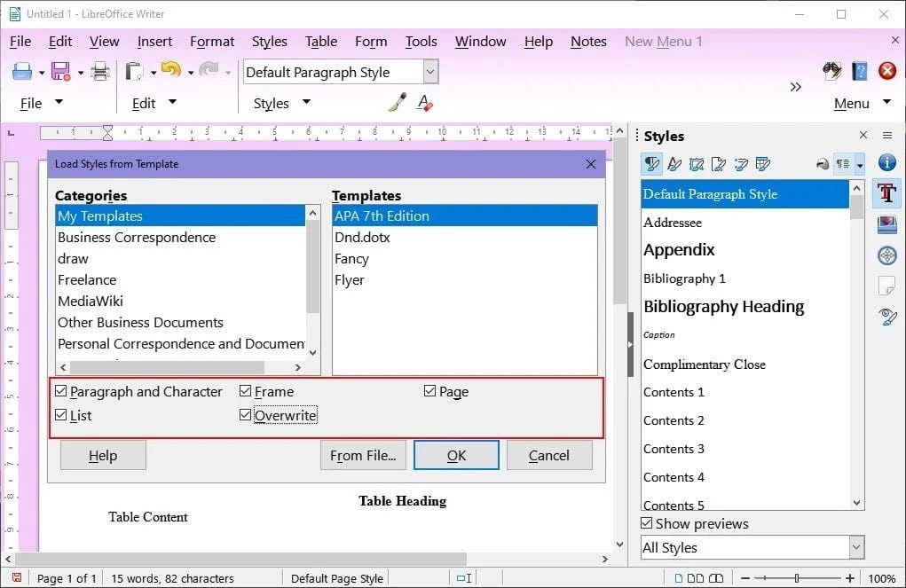
Task: Open the Tools menu
Action: point(421,41)
